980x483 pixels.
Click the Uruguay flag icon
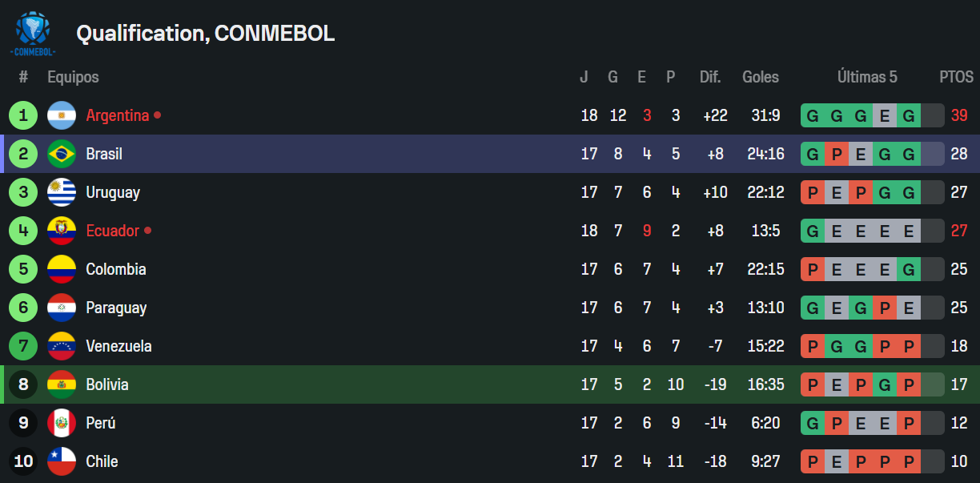click(x=62, y=192)
